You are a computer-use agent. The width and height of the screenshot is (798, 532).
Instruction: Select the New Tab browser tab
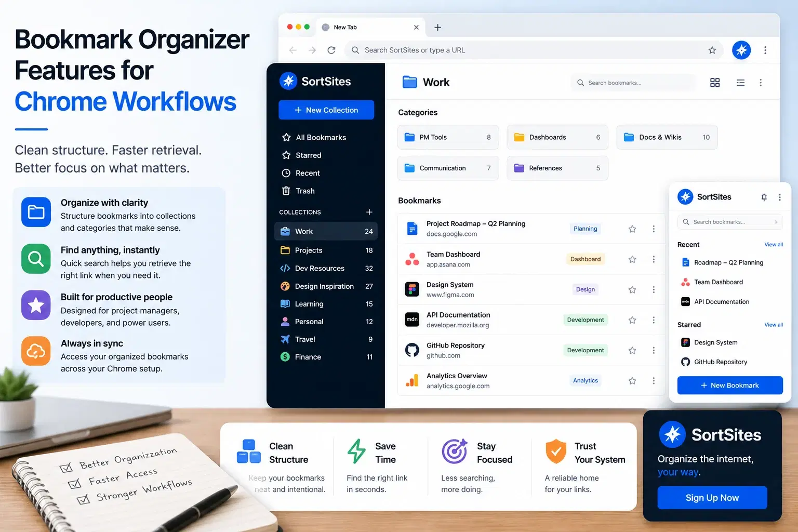pyautogui.click(x=370, y=27)
